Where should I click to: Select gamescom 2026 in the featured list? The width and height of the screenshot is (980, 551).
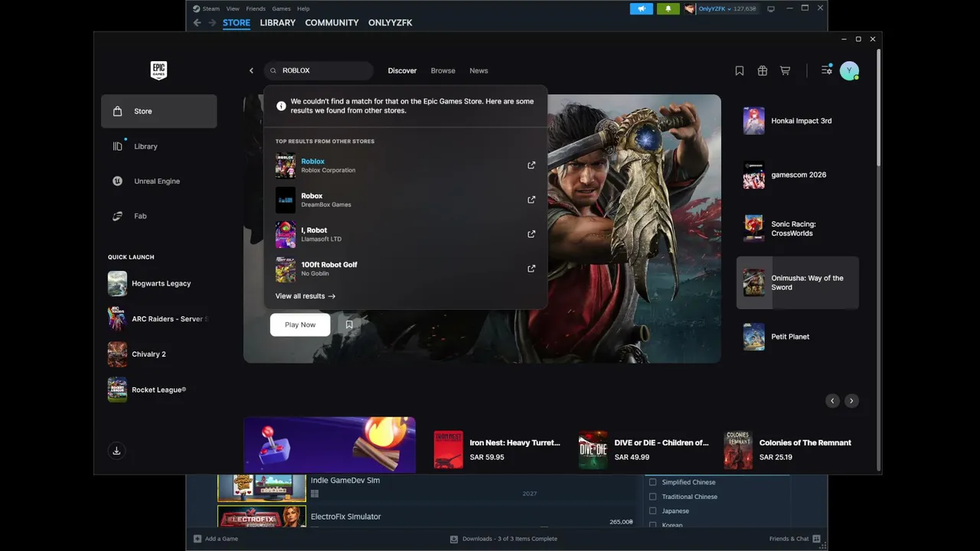pos(798,174)
